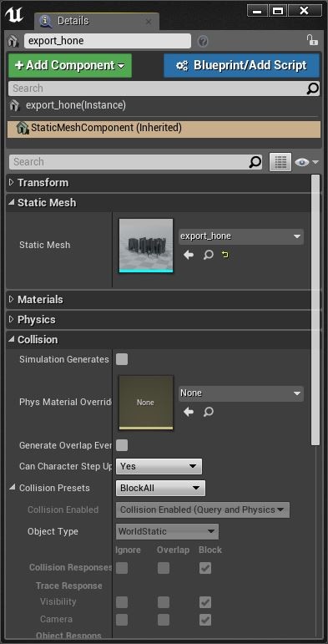Screen dimensions: 328x644
Task: Select StaticMeshComponent (Inherited) row
Action: [x=164, y=129]
